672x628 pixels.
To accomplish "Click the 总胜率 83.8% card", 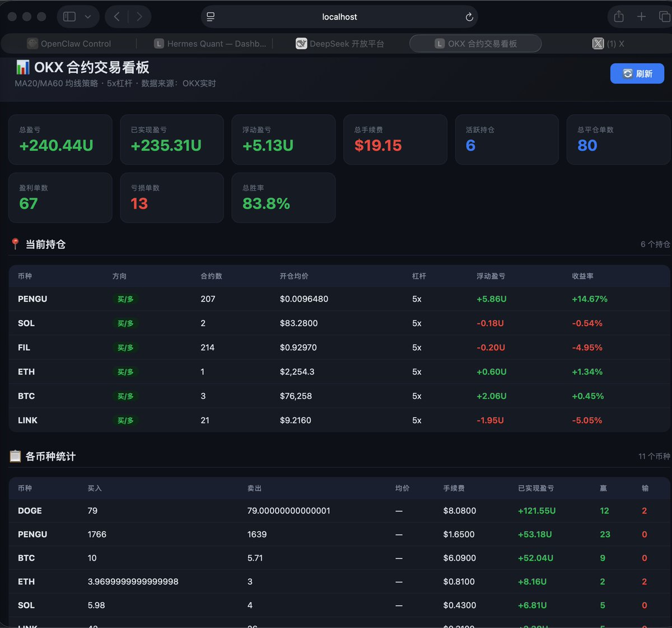I will pyautogui.click(x=283, y=198).
